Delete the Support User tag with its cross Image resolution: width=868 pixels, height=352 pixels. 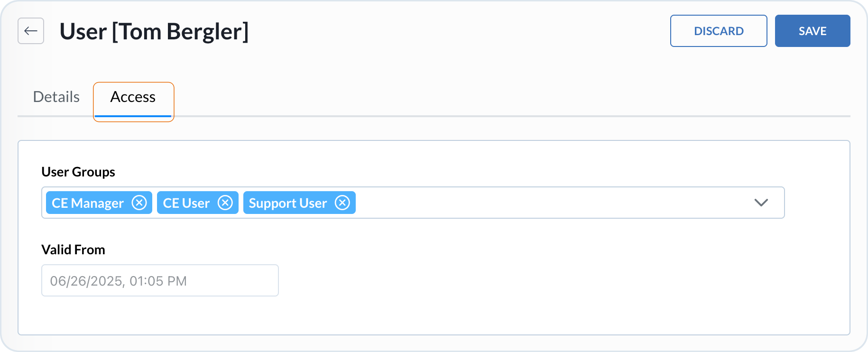pyautogui.click(x=343, y=203)
